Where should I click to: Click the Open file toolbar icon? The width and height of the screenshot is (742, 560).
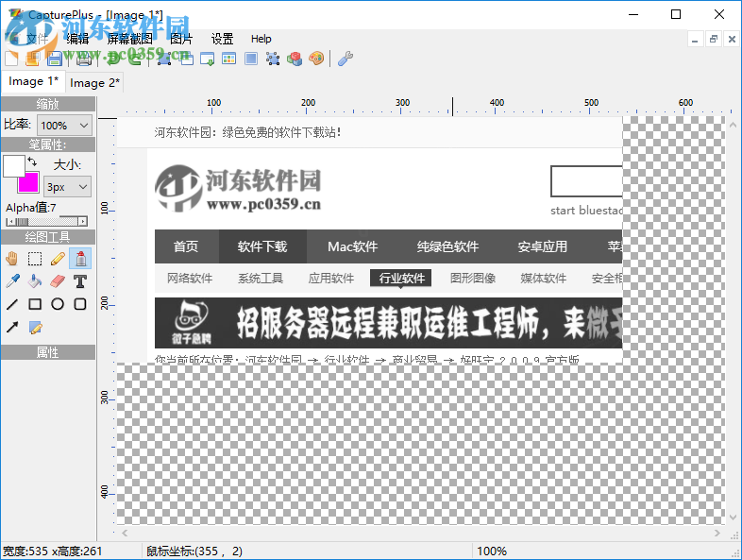(x=33, y=59)
